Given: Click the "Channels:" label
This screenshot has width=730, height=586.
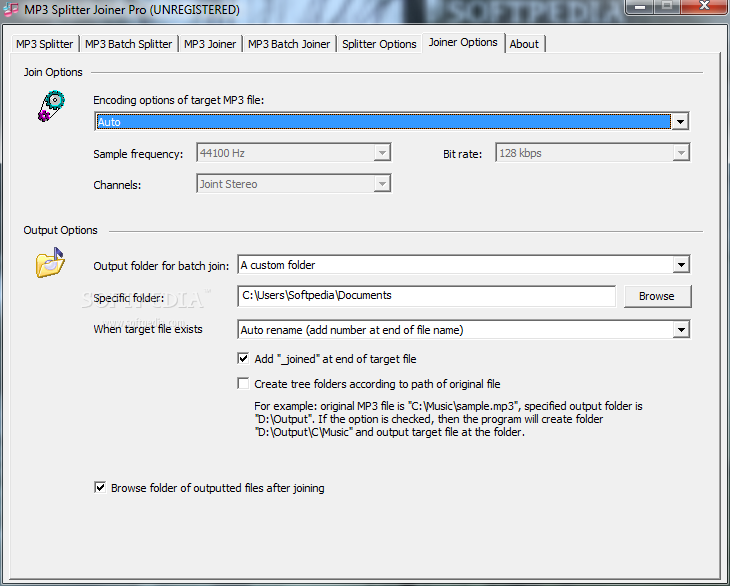Looking at the screenshot, I should (x=117, y=185).
